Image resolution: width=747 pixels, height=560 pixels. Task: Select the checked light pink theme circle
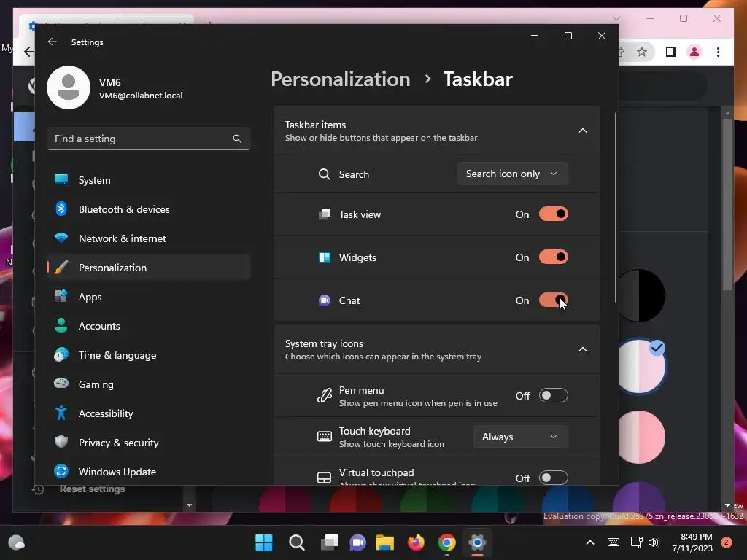coord(642,366)
